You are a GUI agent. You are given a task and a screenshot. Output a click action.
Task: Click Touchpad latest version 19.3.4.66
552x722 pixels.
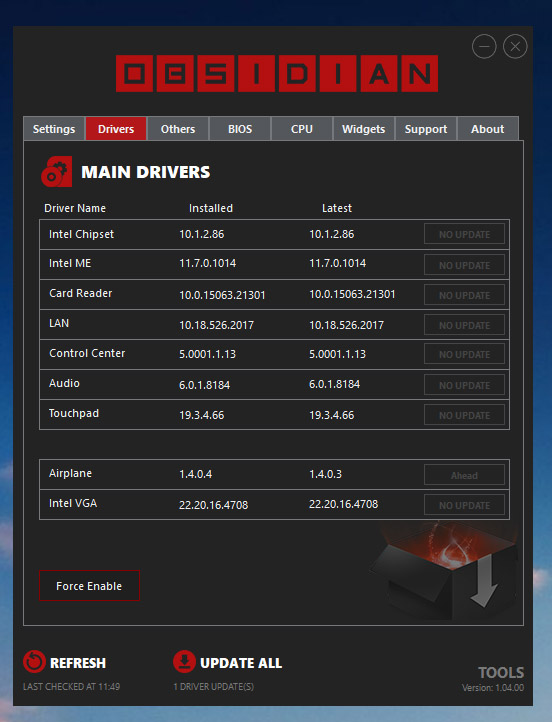[x=331, y=415]
